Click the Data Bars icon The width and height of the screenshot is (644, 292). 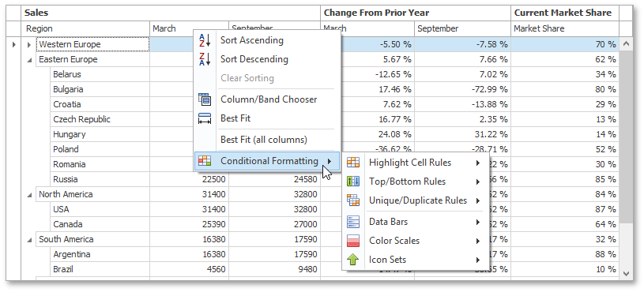pyautogui.click(x=353, y=222)
